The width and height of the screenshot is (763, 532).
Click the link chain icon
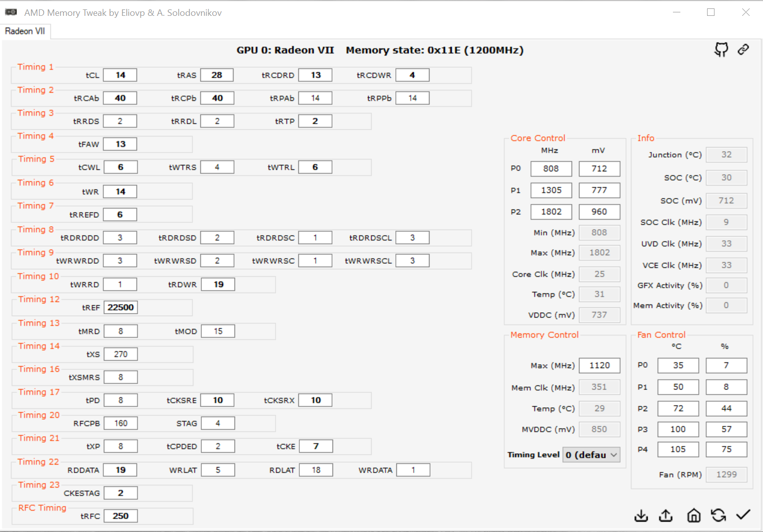743,49
